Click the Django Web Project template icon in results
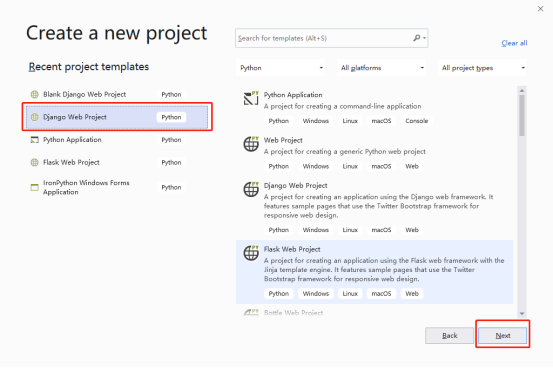This screenshot has height=368, width=553. tap(251, 189)
